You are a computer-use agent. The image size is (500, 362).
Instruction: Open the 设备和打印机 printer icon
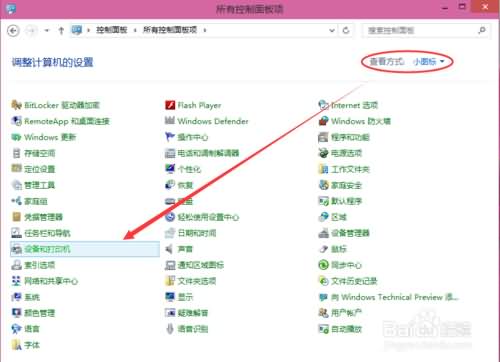point(16,249)
